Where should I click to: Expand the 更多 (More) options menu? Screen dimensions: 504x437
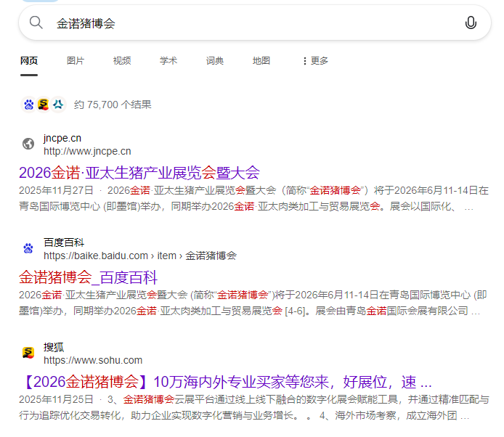315,61
